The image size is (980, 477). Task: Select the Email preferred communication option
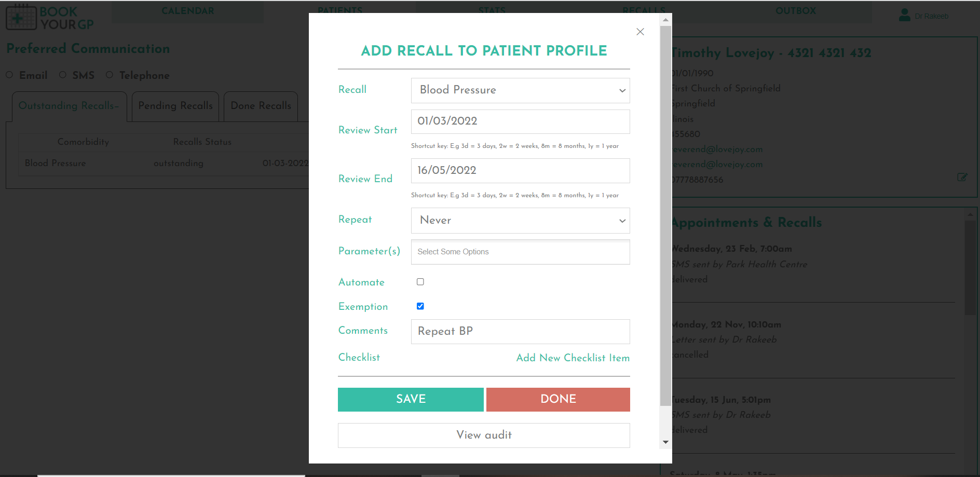pos(9,75)
